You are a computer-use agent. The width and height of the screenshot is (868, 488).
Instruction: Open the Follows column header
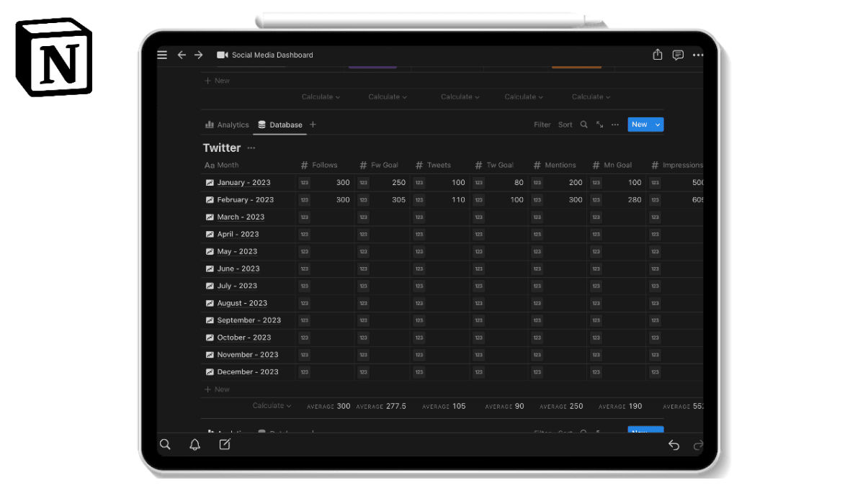point(319,165)
